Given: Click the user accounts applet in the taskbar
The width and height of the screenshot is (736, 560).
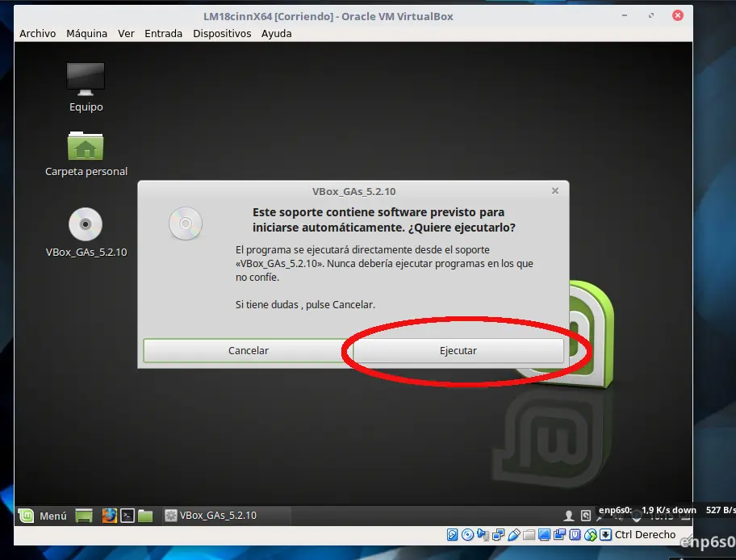Looking at the screenshot, I should click(x=570, y=516).
